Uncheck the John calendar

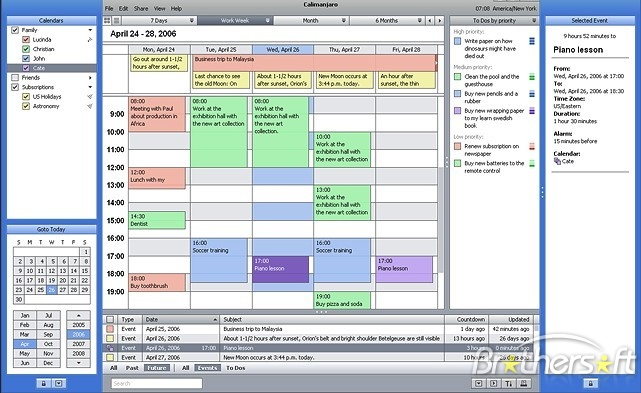26,58
